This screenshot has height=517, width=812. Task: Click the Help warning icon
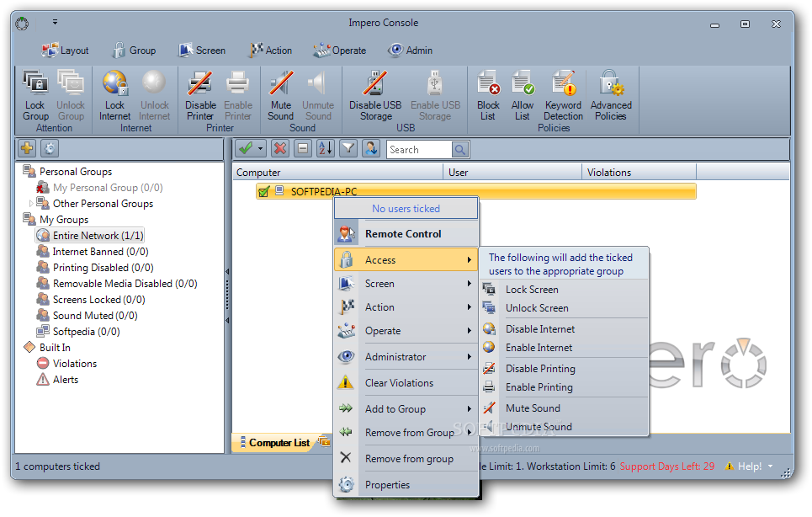click(730, 466)
